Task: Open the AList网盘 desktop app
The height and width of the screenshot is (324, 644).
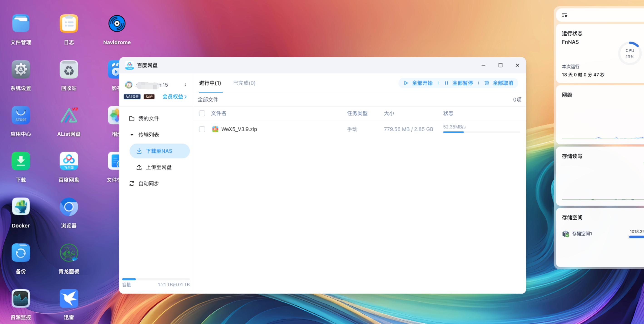Action: point(69,115)
